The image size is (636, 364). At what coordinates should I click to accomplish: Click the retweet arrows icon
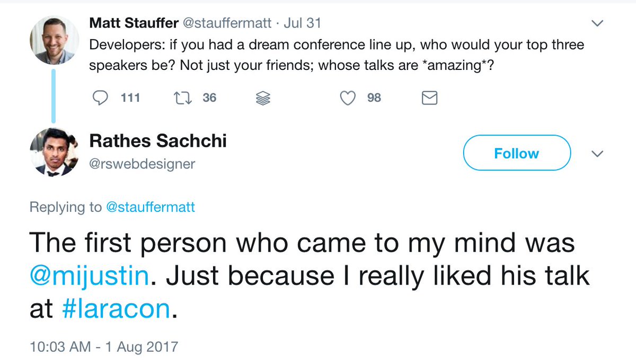pos(182,98)
